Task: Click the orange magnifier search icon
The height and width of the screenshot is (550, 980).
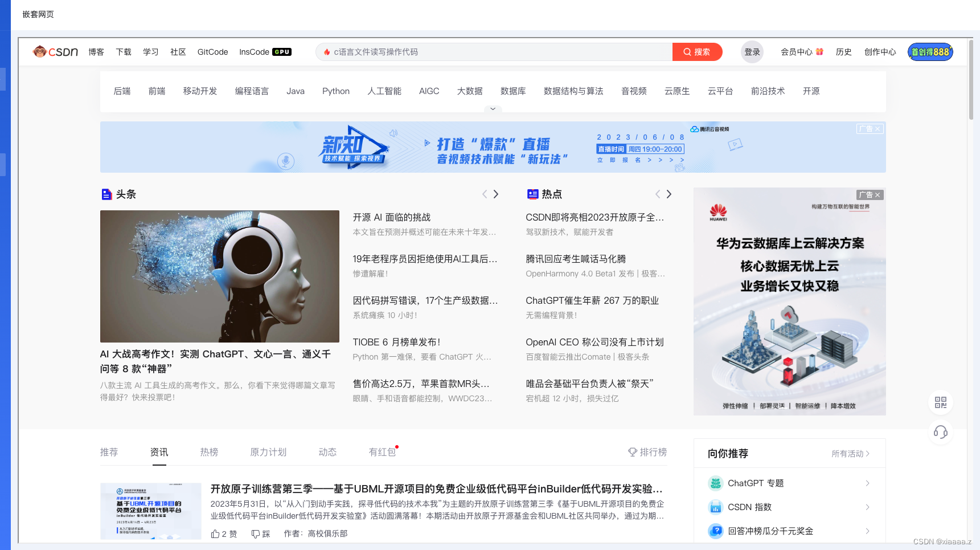Action: point(688,51)
